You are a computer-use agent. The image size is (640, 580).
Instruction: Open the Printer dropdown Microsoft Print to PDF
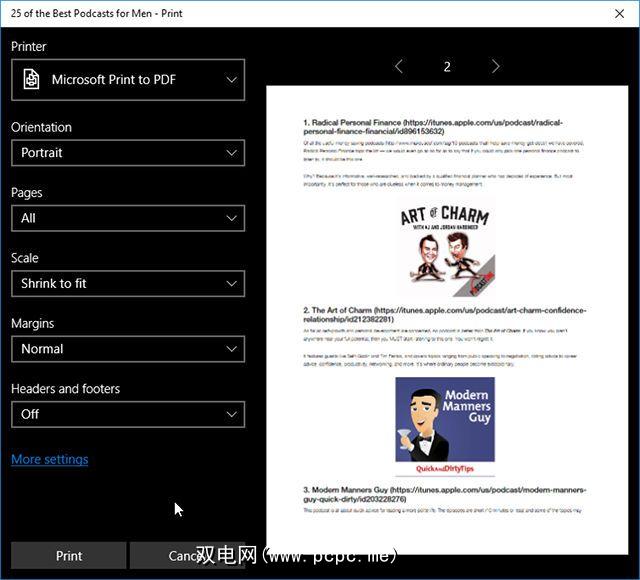tap(128, 80)
